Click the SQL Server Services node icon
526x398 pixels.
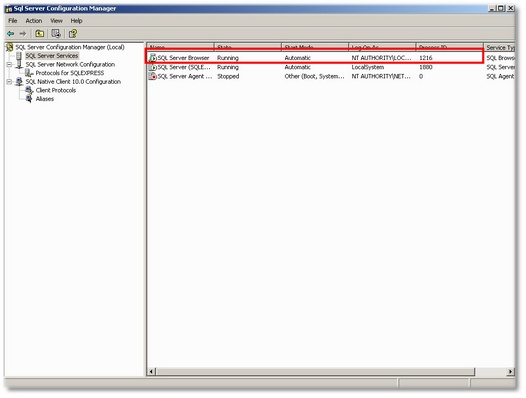click(19, 56)
